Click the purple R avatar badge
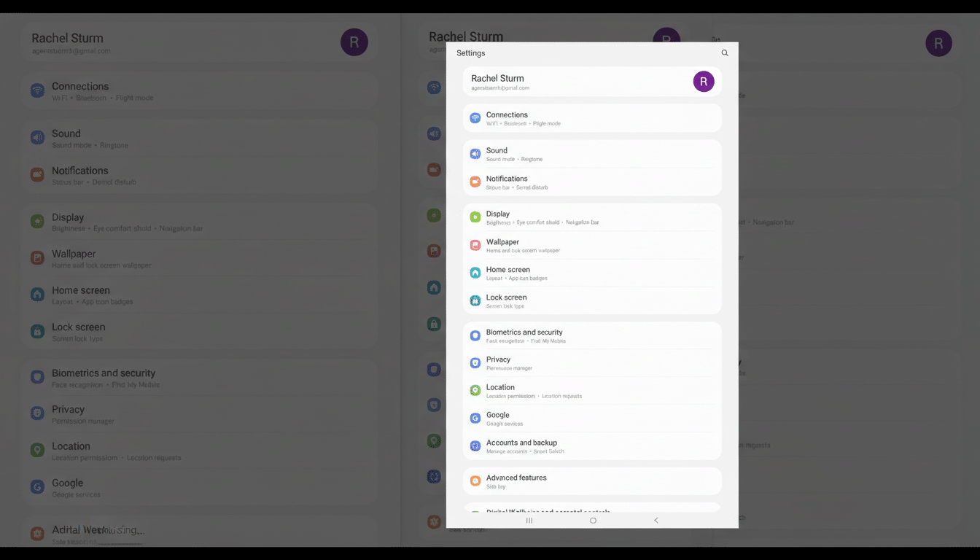This screenshot has width=980, height=560. pyautogui.click(x=704, y=82)
